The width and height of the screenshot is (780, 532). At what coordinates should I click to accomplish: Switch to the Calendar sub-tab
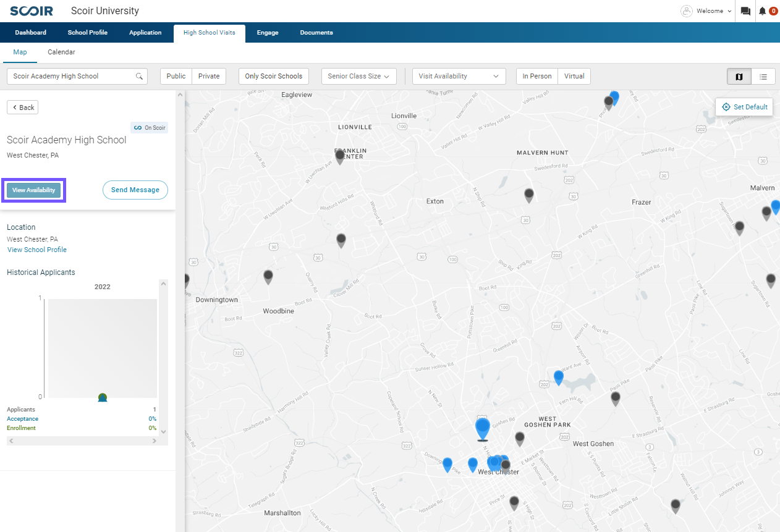(61, 53)
